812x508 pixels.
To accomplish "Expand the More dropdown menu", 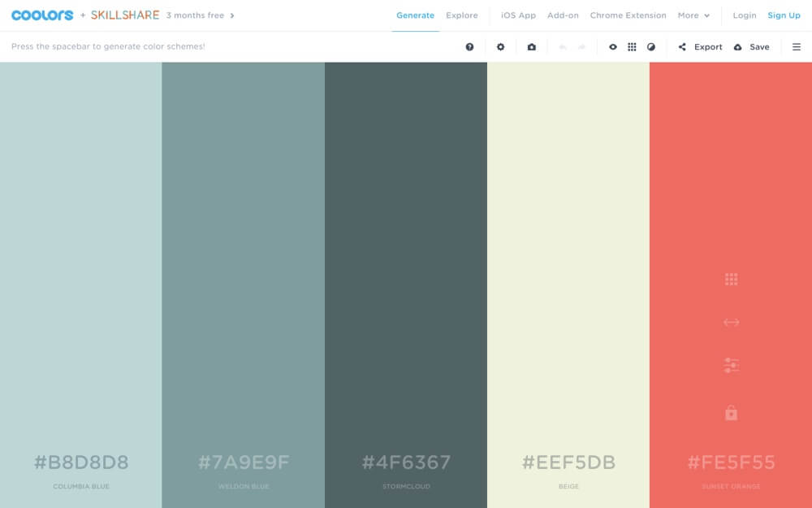I will [x=693, y=15].
